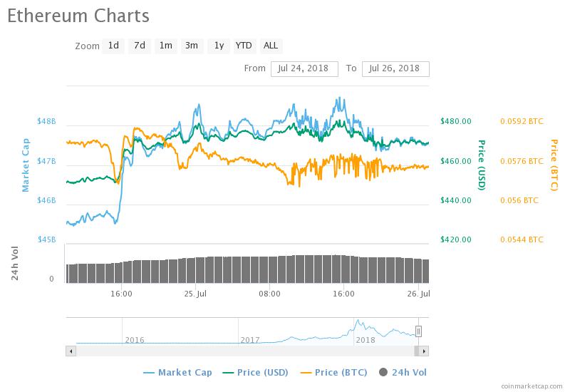Click the $480.00 price axis label
This screenshot has height=392, width=570.
point(456,121)
